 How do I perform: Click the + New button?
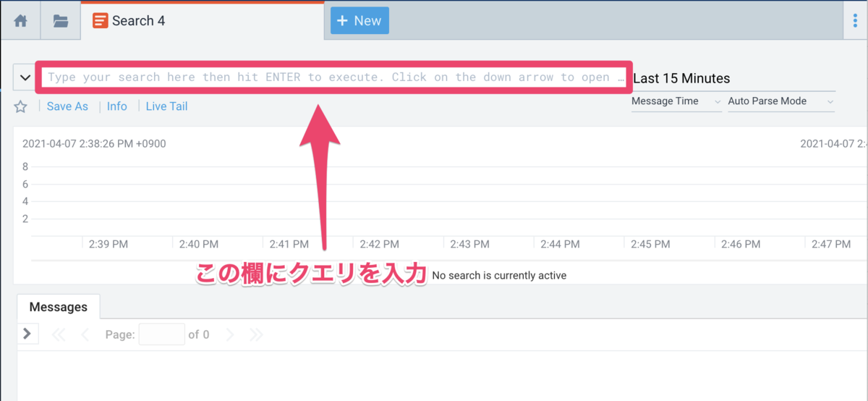point(359,21)
